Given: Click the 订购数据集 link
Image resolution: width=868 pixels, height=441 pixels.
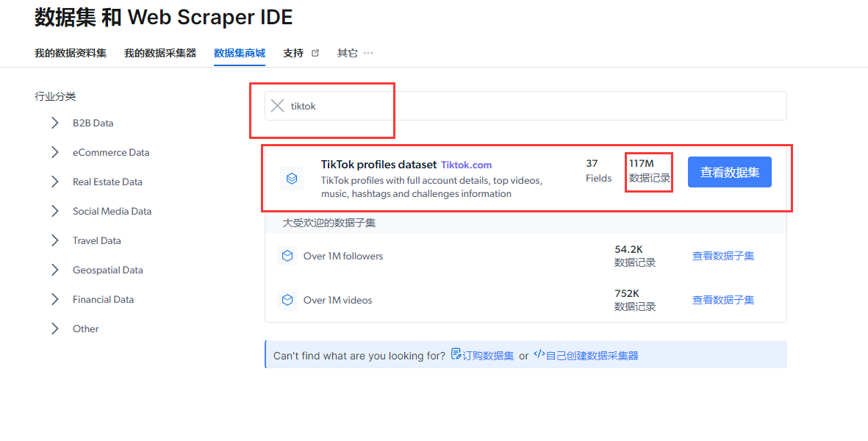Looking at the screenshot, I should tap(488, 356).
